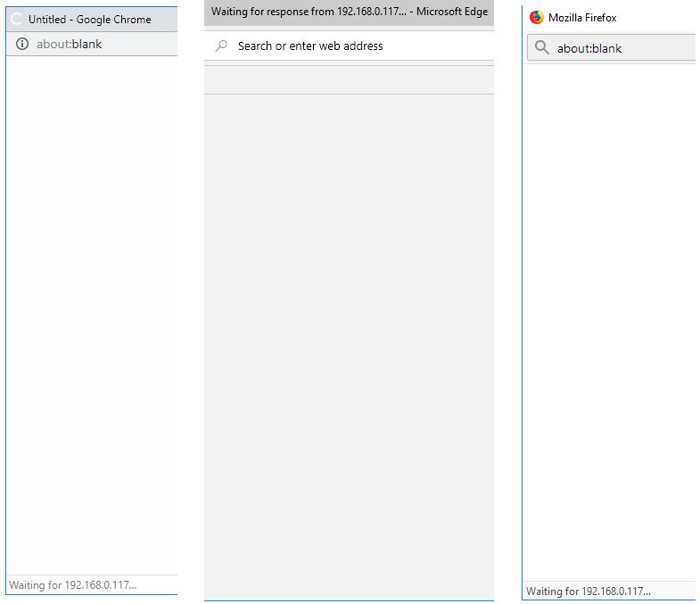Click Chrome's Waiting for 192.168.0.117 status text
The width and height of the screenshot is (700, 604).
click(73, 584)
